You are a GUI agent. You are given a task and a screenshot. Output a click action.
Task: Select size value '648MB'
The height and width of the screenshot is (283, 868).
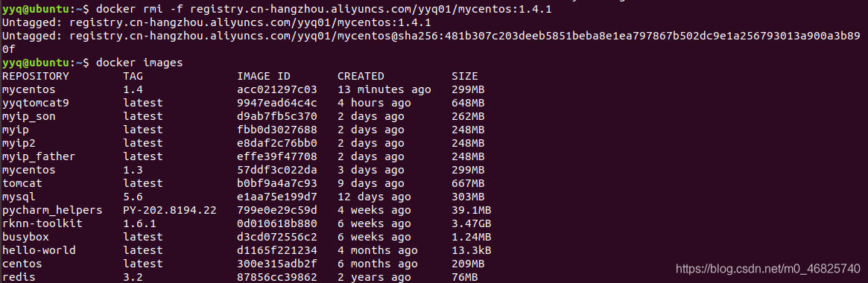coord(468,103)
